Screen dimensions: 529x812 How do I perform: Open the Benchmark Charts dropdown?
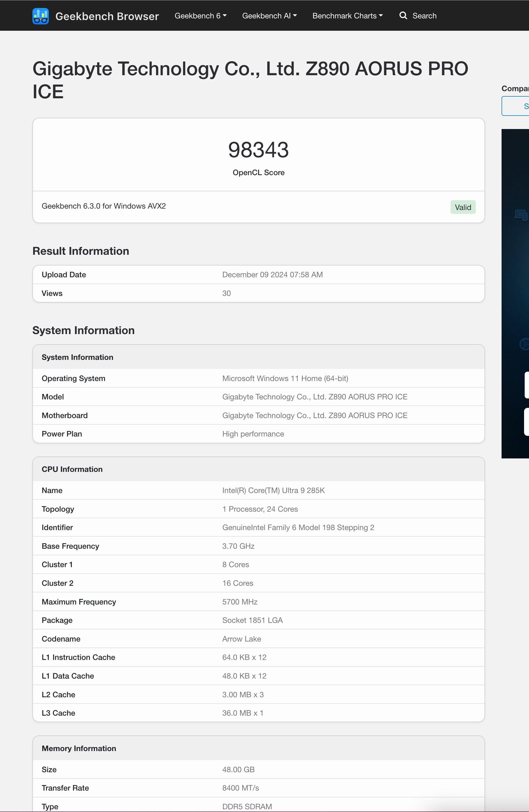[348, 16]
